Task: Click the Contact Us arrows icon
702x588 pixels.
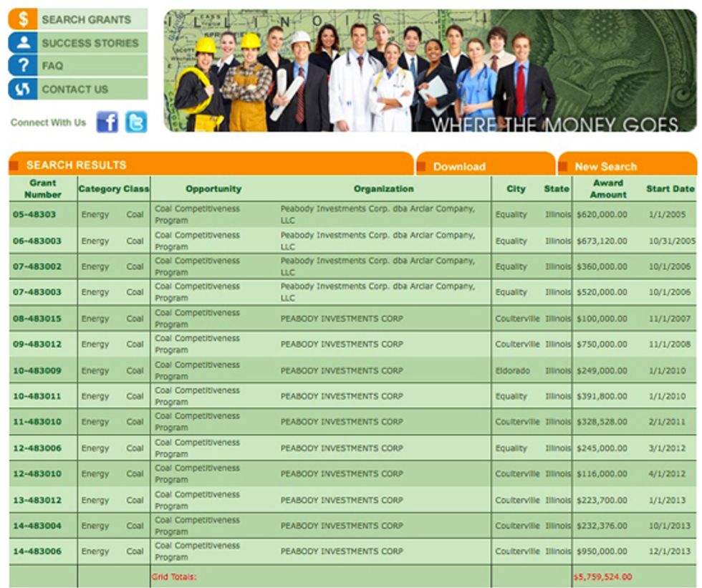Action: (x=23, y=89)
